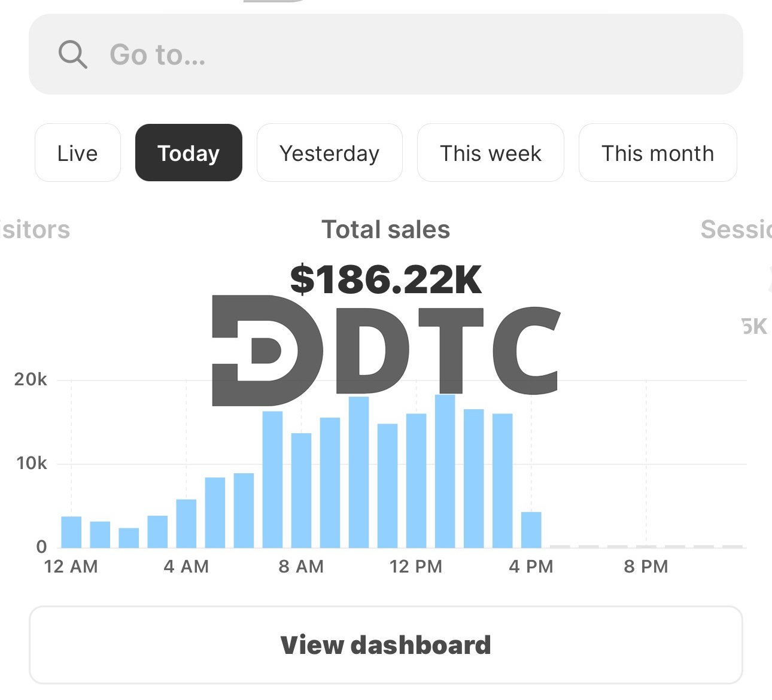Viewport: 772px width, 700px height.
Task: Show This week sales data
Action: coord(490,153)
